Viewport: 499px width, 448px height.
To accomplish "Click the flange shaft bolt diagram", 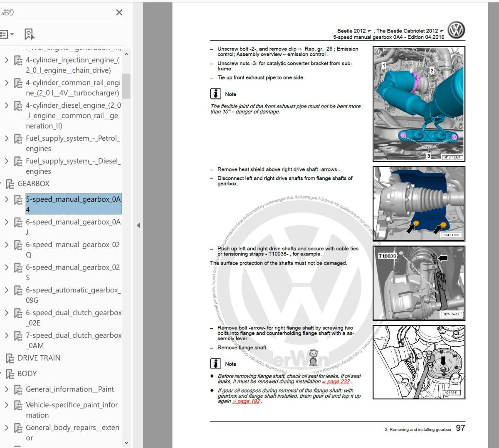I will pos(419,362).
